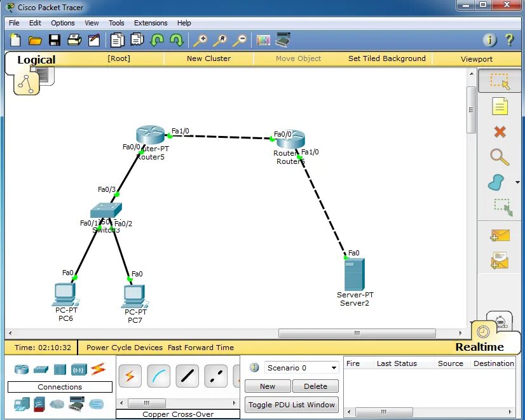This screenshot has height=420, width=525.
Task: Open the File menu
Action: point(14,23)
